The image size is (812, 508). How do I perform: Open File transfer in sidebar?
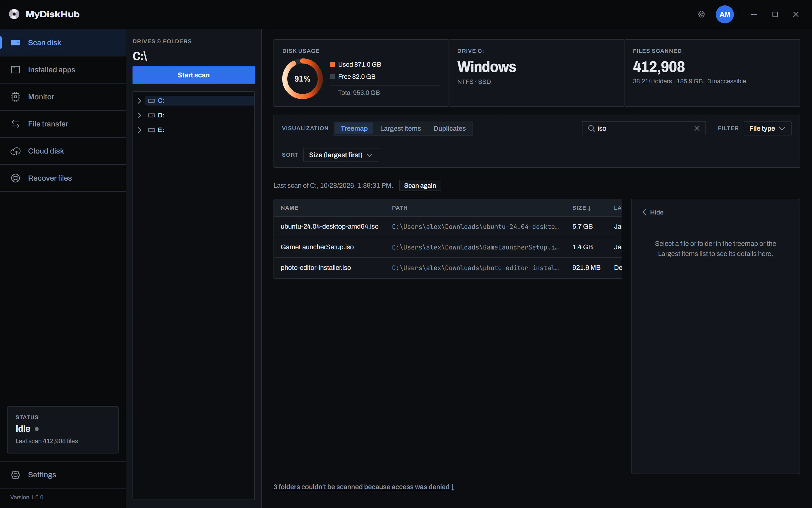[x=63, y=124]
